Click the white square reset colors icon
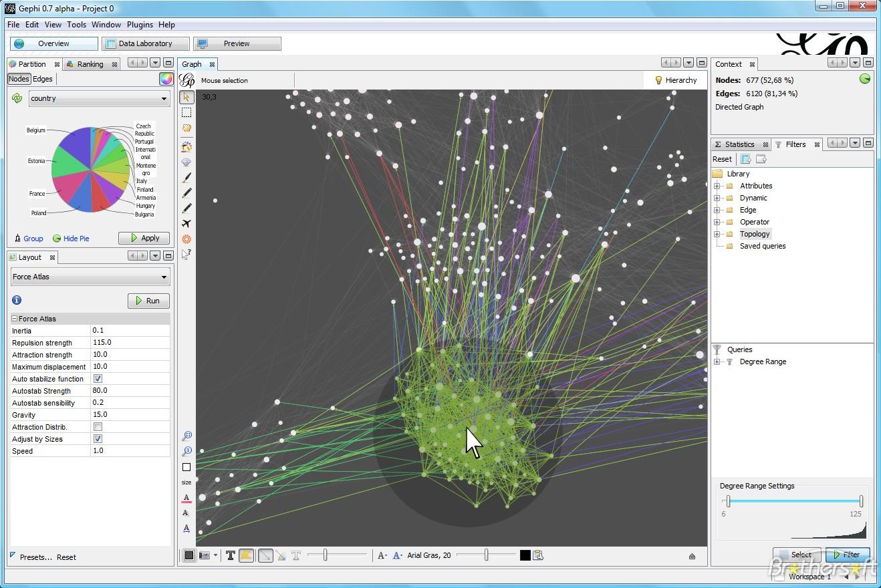The width and height of the screenshot is (881, 588). tap(186, 467)
